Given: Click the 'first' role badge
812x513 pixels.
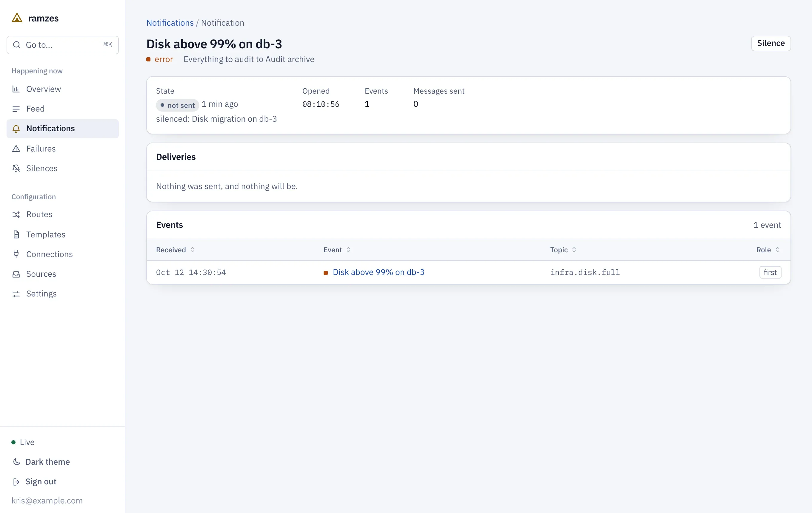Looking at the screenshot, I should (770, 272).
